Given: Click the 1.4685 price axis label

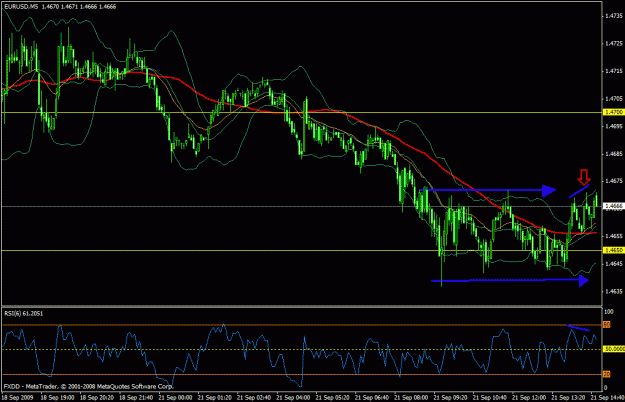Looking at the screenshot, I should 614,154.
